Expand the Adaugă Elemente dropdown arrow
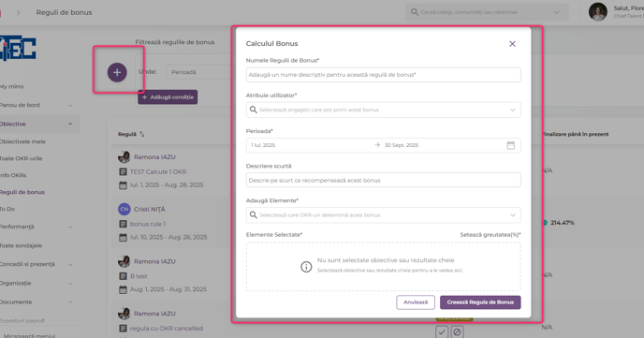 tap(513, 215)
